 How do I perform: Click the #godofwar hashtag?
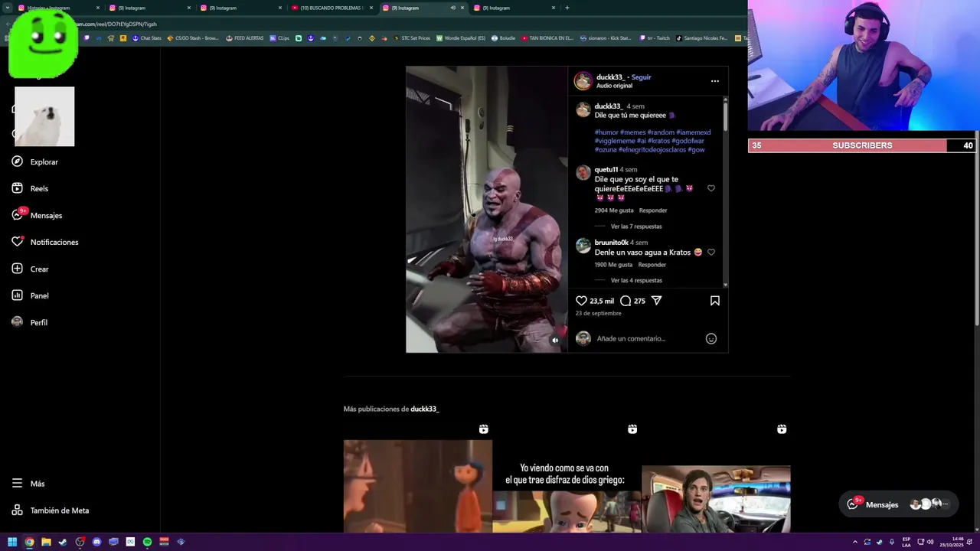[x=688, y=141]
